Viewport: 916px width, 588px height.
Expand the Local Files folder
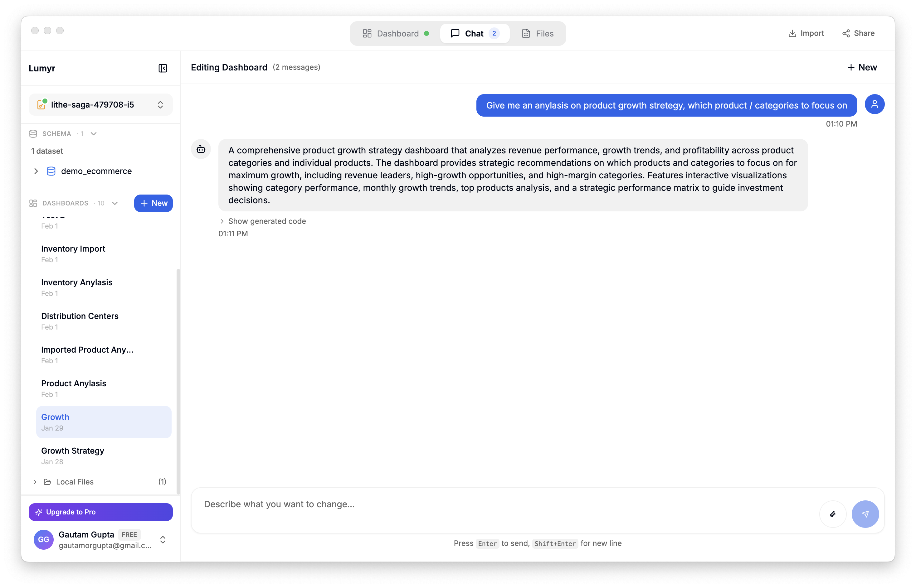(x=35, y=482)
